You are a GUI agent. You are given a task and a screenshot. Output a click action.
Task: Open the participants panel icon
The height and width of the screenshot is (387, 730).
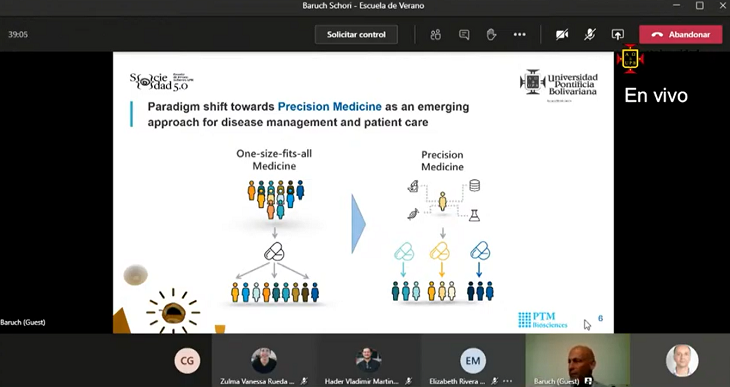(x=435, y=34)
